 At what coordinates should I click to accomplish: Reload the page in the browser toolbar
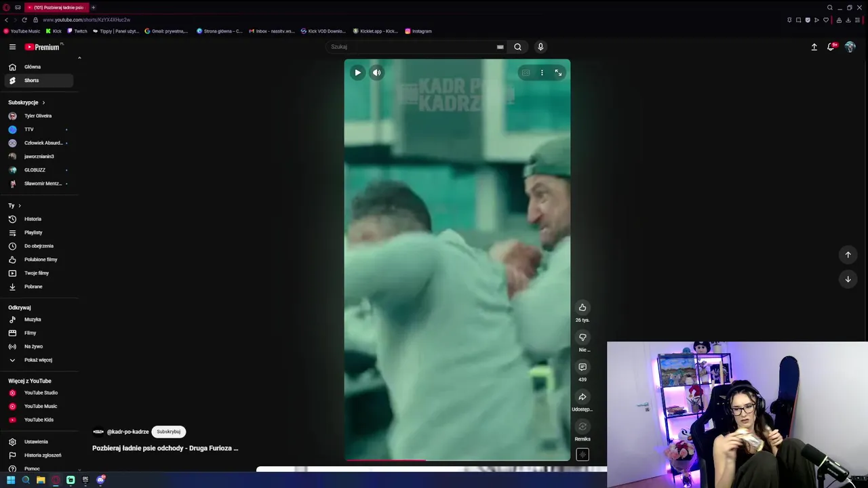(25, 20)
